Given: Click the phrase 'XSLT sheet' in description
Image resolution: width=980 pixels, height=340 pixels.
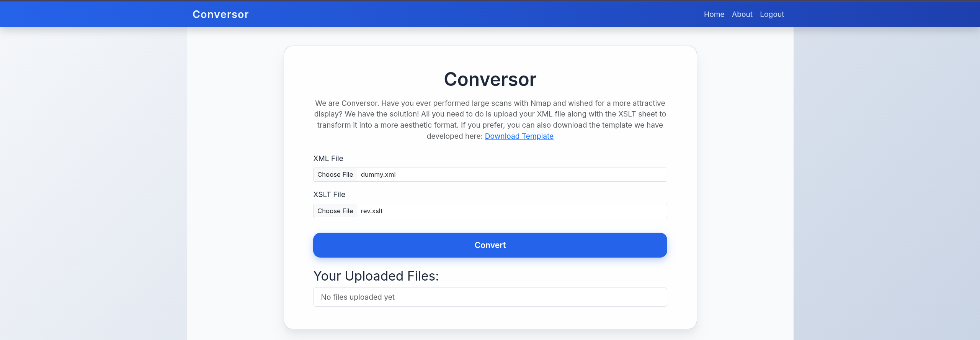Looking at the screenshot, I should (x=637, y=114).
